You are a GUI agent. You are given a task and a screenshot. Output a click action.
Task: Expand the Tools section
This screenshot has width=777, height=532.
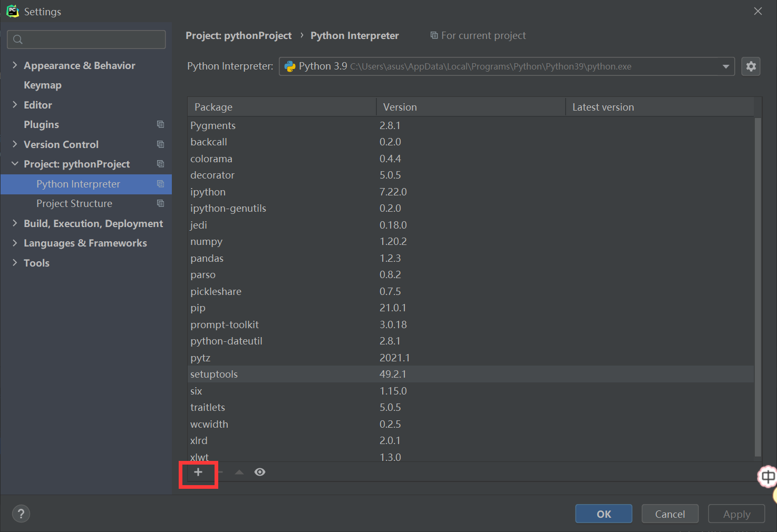coord(15,263)
